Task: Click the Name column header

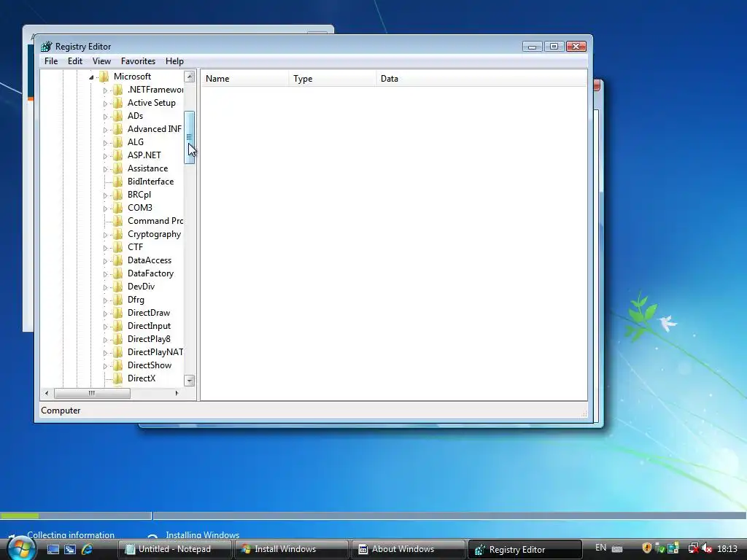Action: (244, 79)
